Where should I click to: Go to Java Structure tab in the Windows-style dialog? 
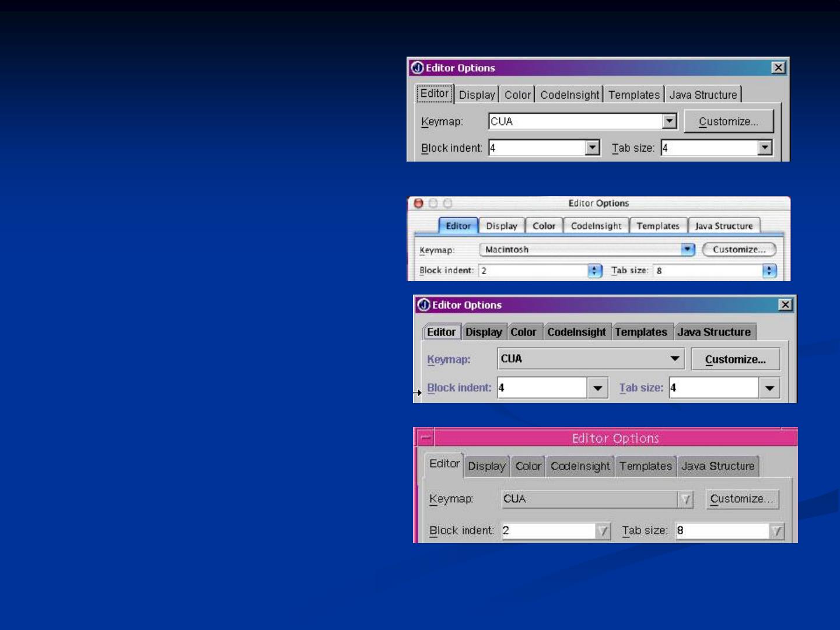pyautogui.click(x=703, y=95)
